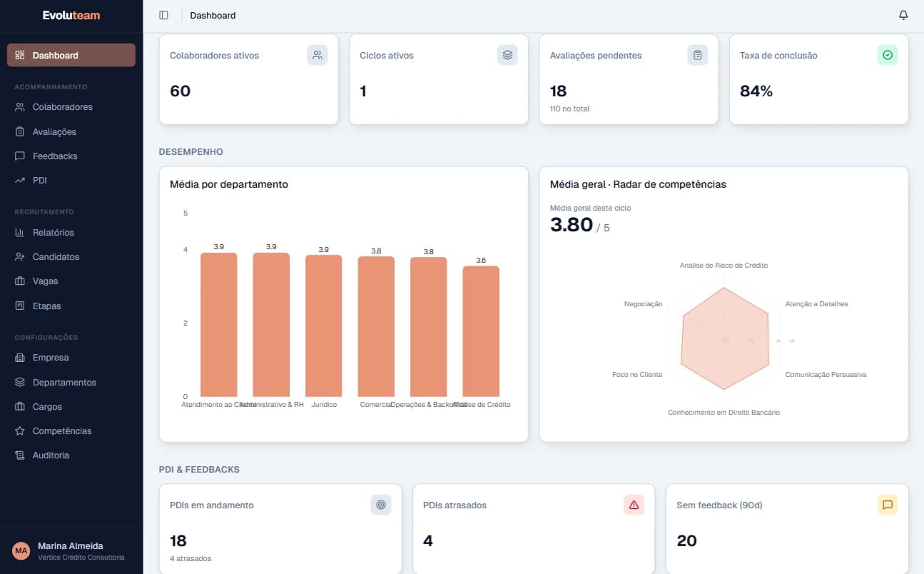Toggle the sidebar collapse icon
The height and width of the screenshot is (574, 924).
click(163, 15)
